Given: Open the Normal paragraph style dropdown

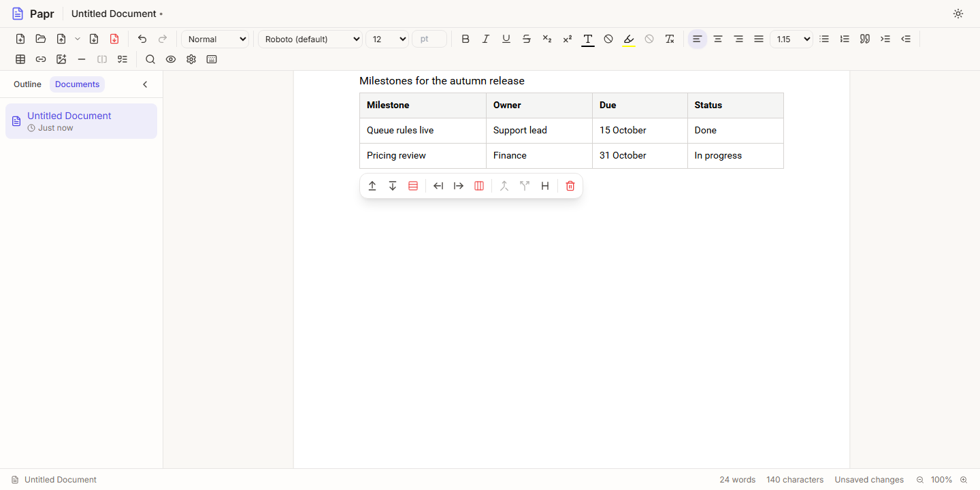Looking at the screenshot, I should (x=216, y=39).
